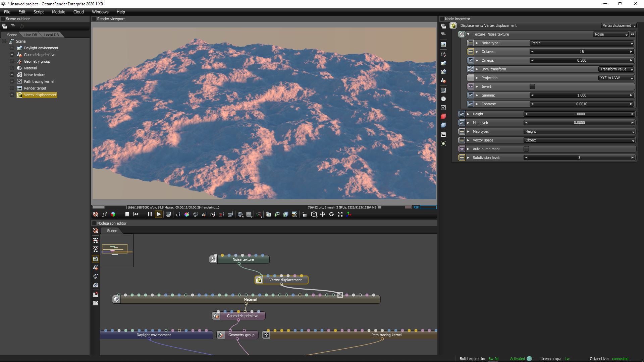Image resolution: width=644 pixels, height=362 pixels.
Task: Click the Noise texture node icon in nodegraph
Action: 213,259
